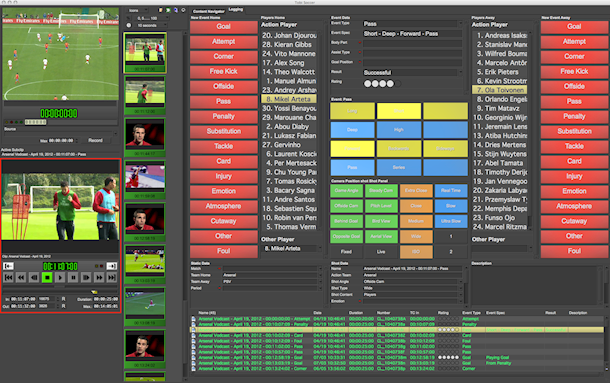Click the mark-in icon left of timecode
610x383 pixels.
pyautogui.click(x=8, y=266)
